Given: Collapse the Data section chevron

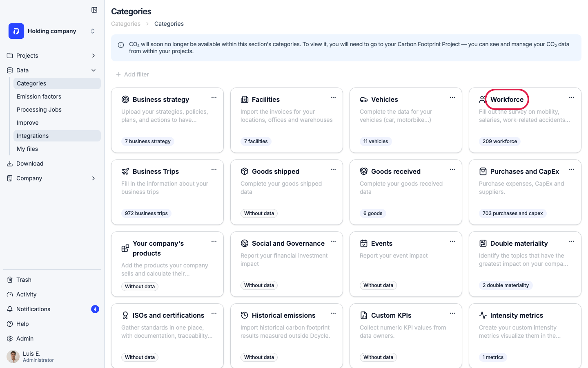Looking at the screenshot, I should tap(94, 70).
